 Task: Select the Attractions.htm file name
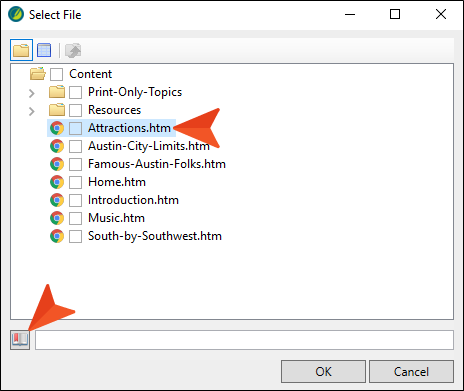(x=129, y=128)
